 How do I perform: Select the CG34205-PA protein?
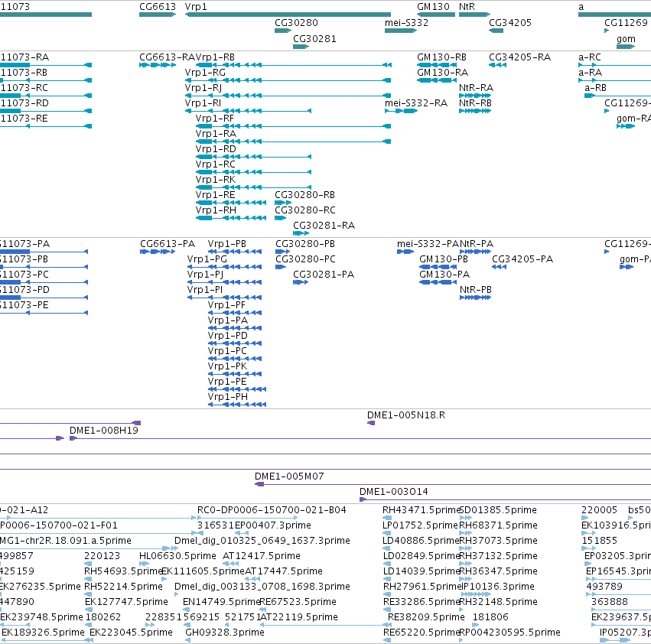499,267
